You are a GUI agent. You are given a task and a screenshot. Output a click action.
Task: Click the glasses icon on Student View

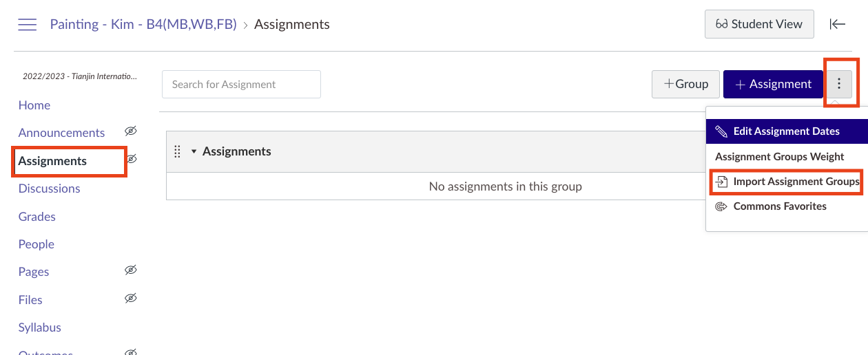(x=721, y=24)
